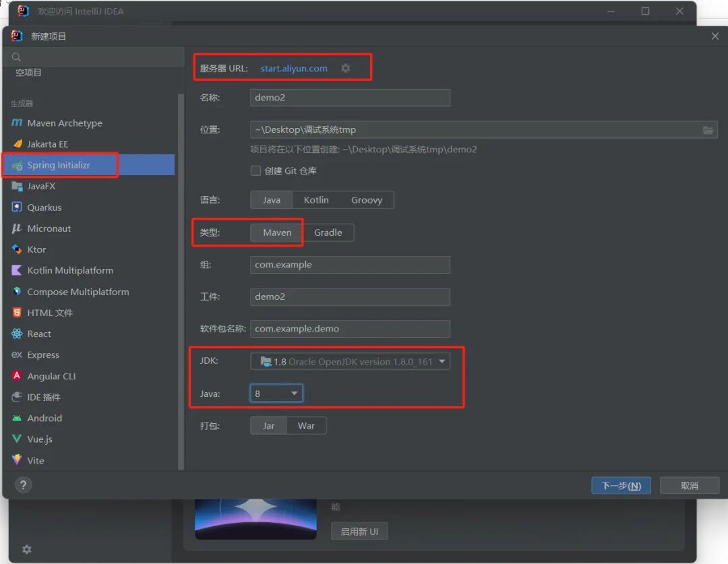Click package name field com.example.demo
The height and width of the screenshot is (564, 728).
point(350,329)
